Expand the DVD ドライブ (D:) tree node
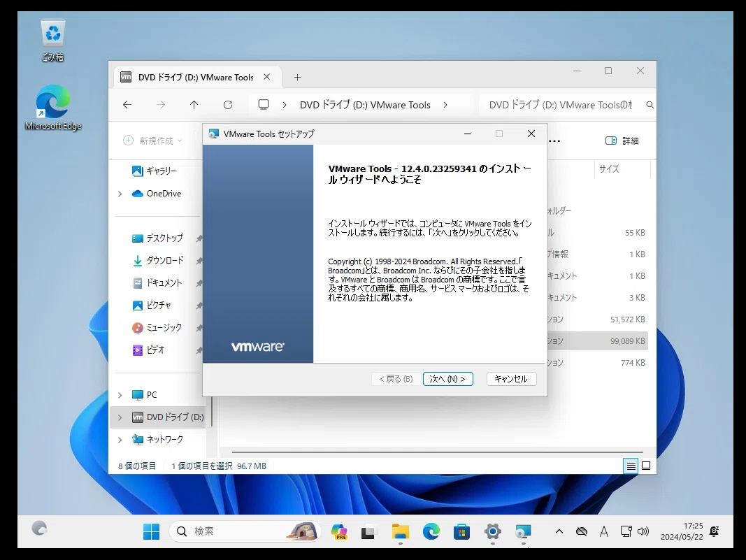This screenshot has width=746, height=560. pos(120,417)
